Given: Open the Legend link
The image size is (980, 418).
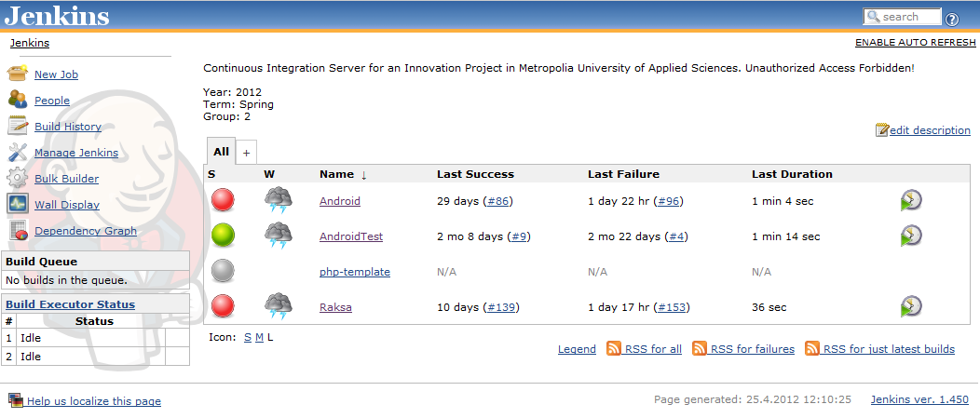Looking at the screenshot, I should (577, 349).
